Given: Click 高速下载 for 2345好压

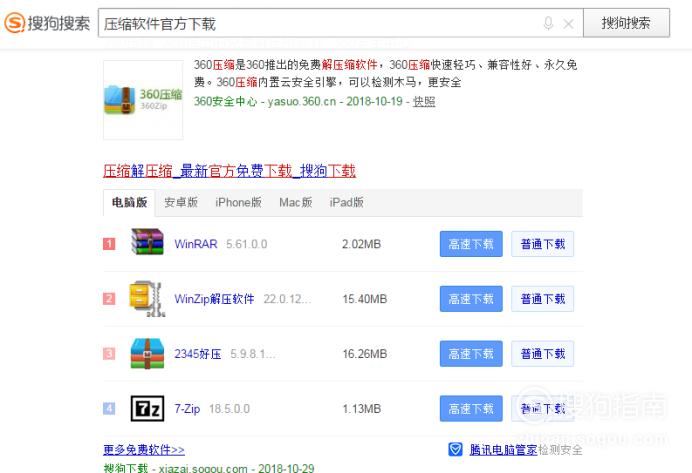Looking at the screenshot, I should tap(471, 353).
